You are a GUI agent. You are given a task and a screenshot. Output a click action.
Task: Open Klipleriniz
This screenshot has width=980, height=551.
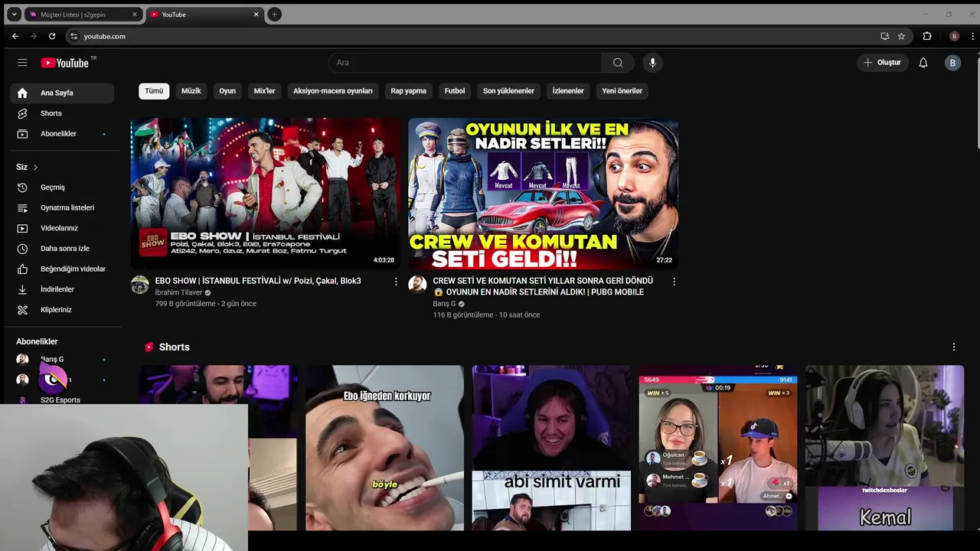(62, 310)
